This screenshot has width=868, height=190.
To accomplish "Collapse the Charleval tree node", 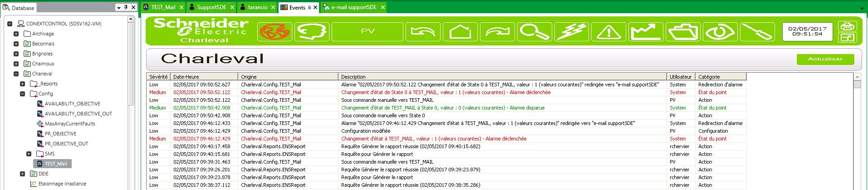I will pos(16,74).
